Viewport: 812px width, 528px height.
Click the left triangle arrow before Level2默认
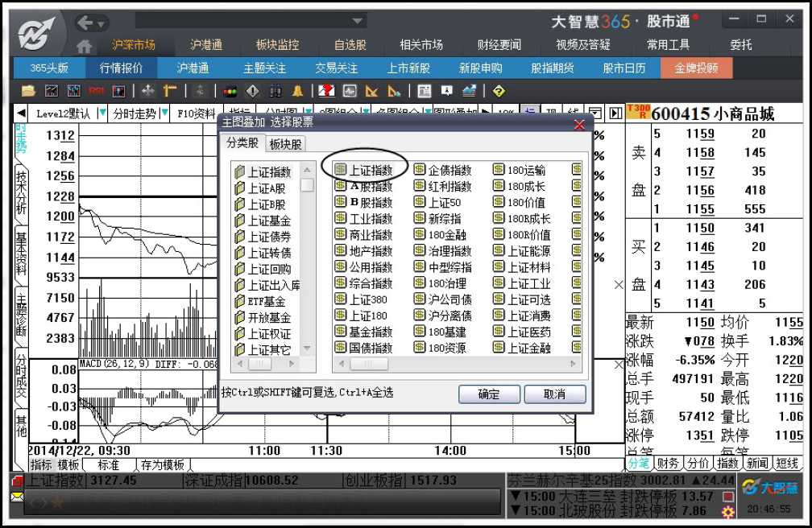pyautogui.click(x=21, y=113)
